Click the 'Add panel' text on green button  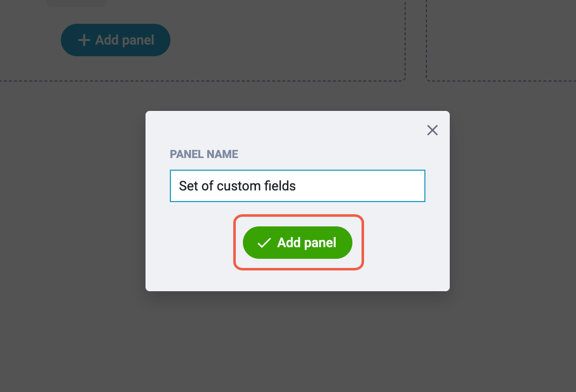[x=307, y=243]
